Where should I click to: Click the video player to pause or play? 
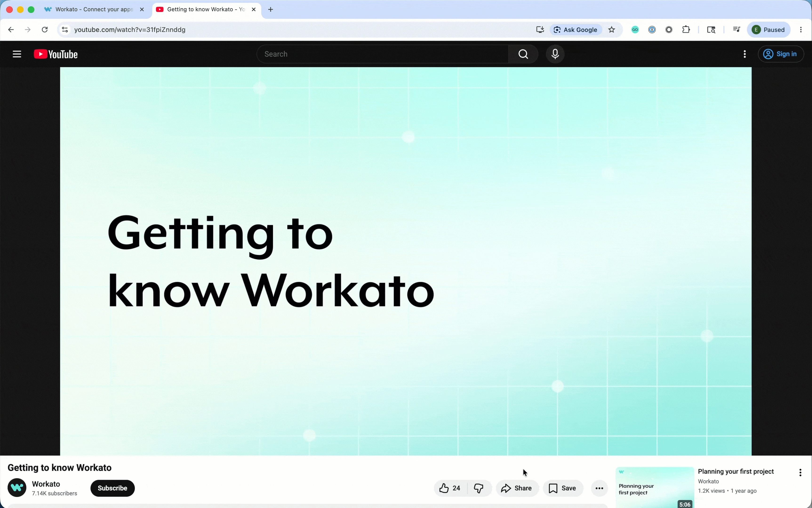(405, 261)
